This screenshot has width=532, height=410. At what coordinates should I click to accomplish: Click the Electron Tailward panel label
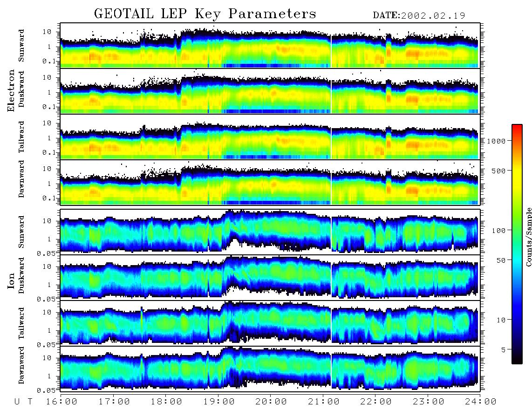pyautogui.click(x=21, y=137)
